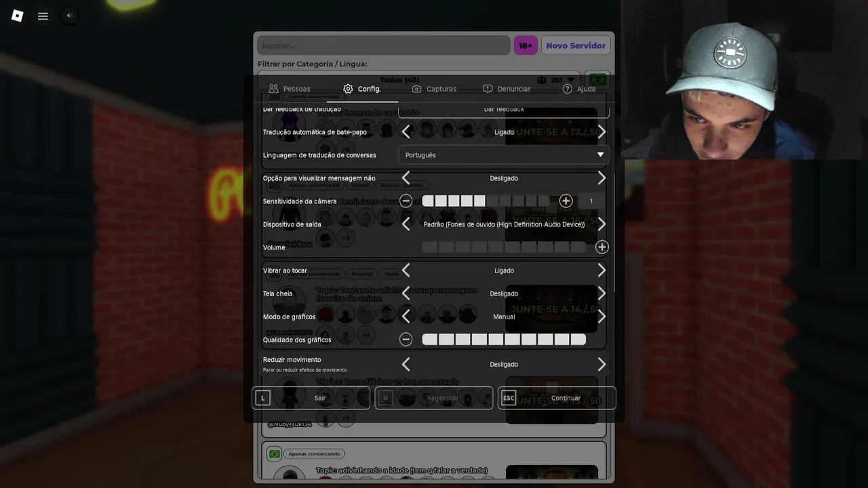Open the Denunciar tab
The width and height of the screenshot is (868, 488).
pos(507,89)
